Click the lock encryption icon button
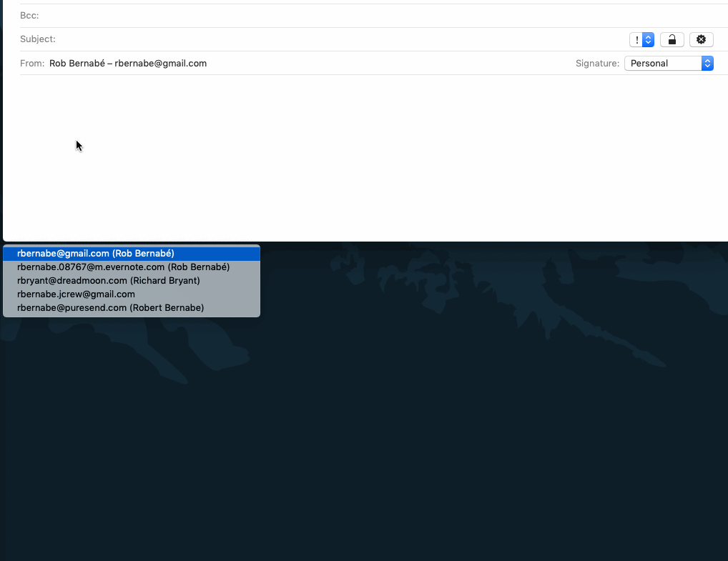Image resolution: width=728 pixels, height=561 pixels. [x=672, y=40]
